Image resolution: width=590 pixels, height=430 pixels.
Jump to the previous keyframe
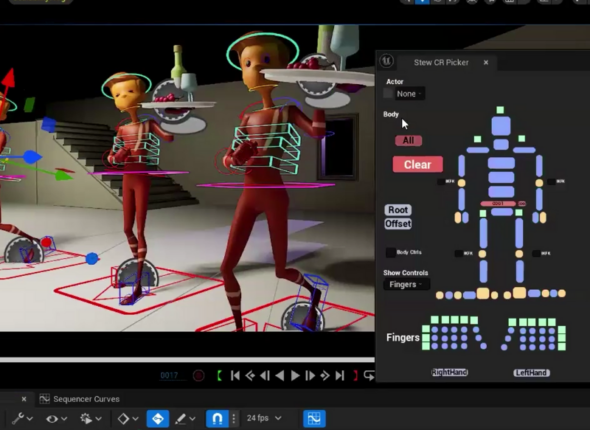click(x=250, y=375)
